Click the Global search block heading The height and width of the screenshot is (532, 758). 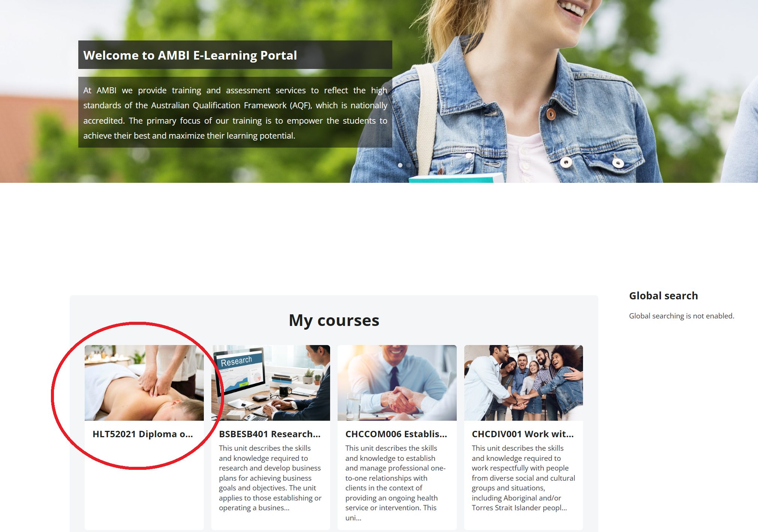663,296
